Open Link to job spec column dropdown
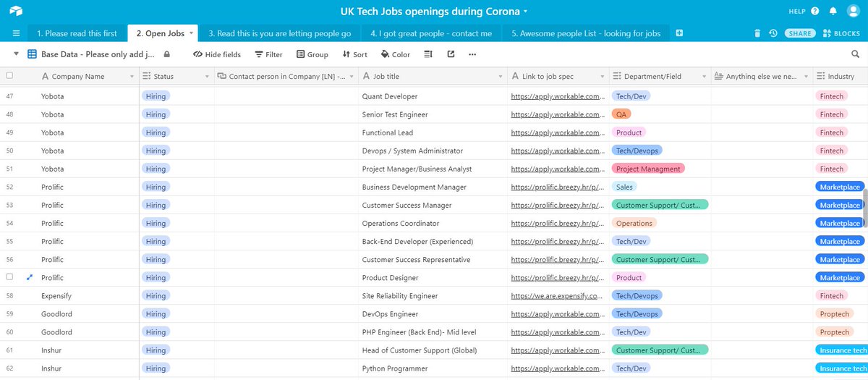 [603, 76]
